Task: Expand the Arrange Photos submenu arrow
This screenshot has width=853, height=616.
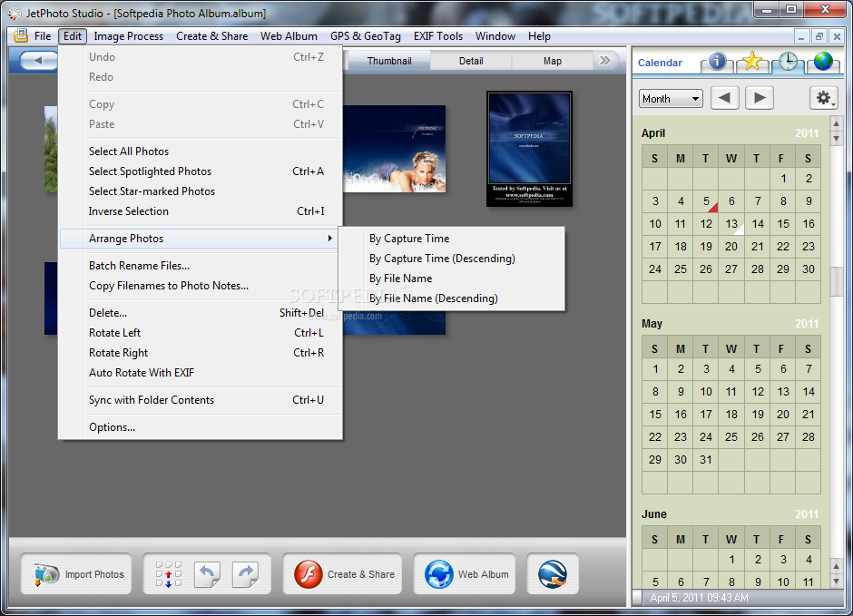Action: tap(329, 238)
